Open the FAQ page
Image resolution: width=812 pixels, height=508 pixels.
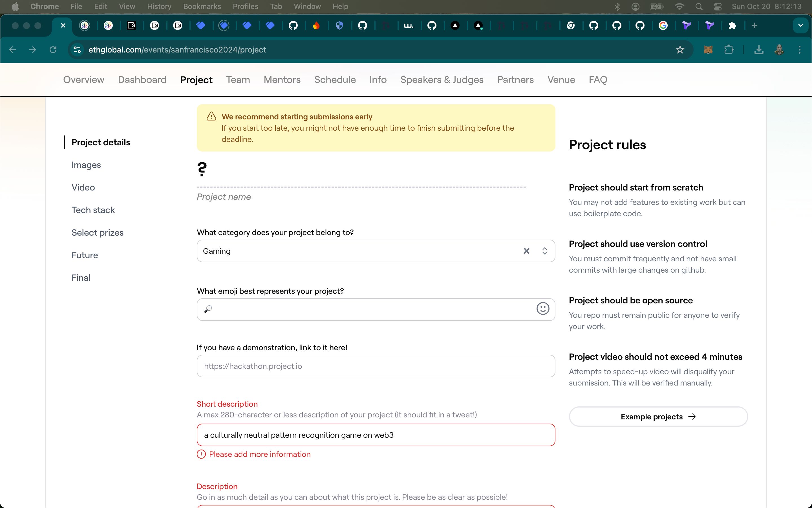coord(598,80)
